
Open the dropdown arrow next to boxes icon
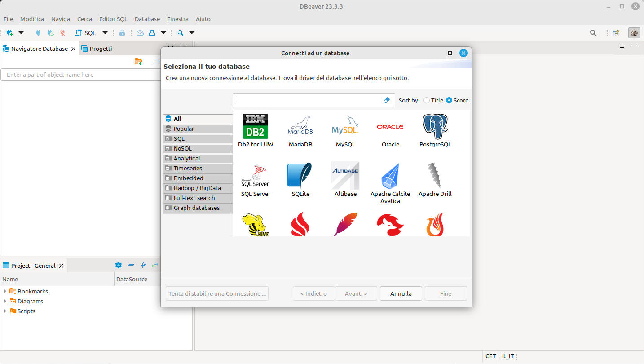[x=163, y=33]
